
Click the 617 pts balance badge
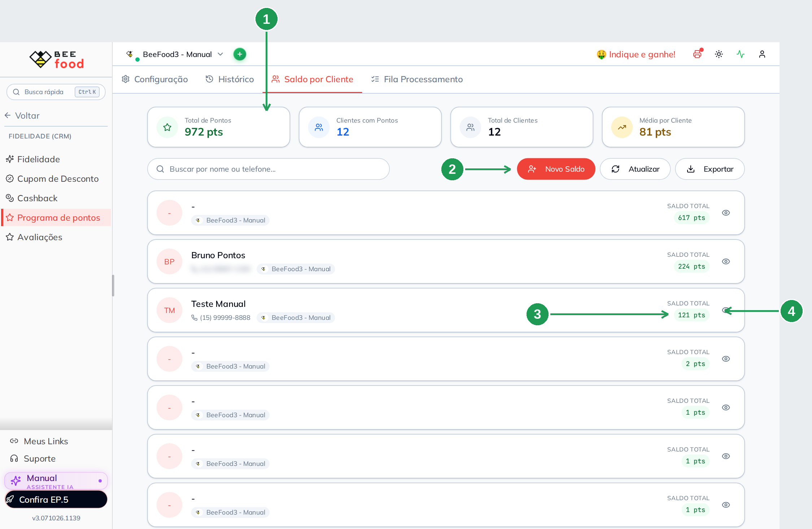tap(691, 217)
